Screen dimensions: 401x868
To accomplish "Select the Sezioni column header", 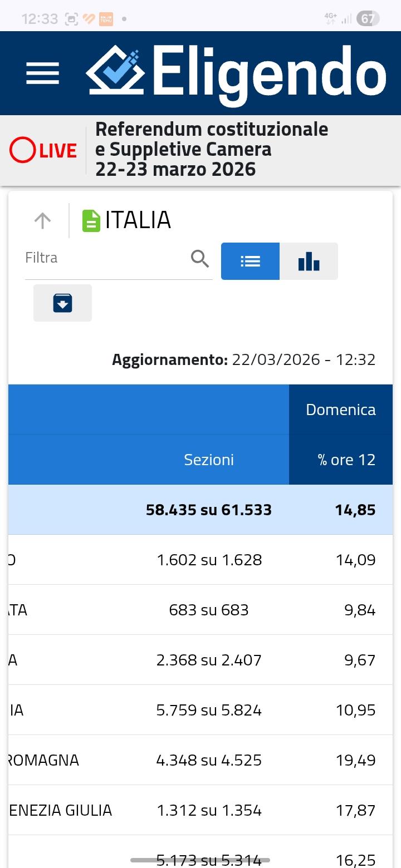I will [209, 460].
